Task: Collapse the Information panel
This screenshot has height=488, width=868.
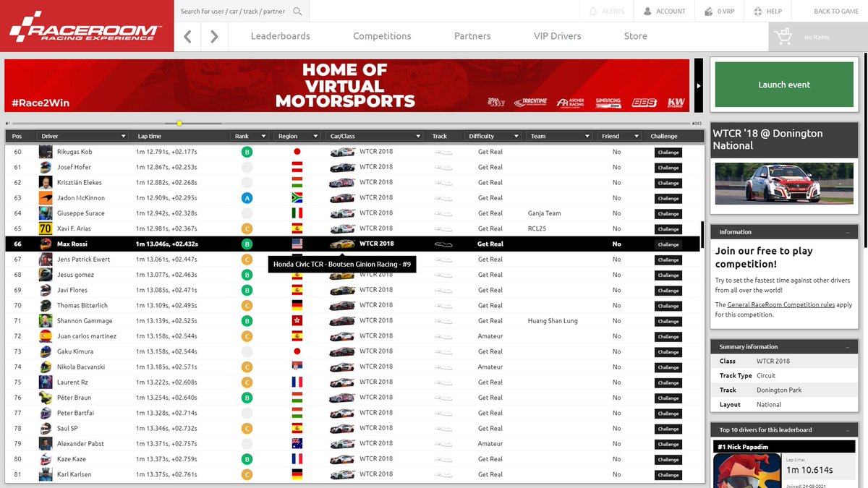Action: pos(847,232)
